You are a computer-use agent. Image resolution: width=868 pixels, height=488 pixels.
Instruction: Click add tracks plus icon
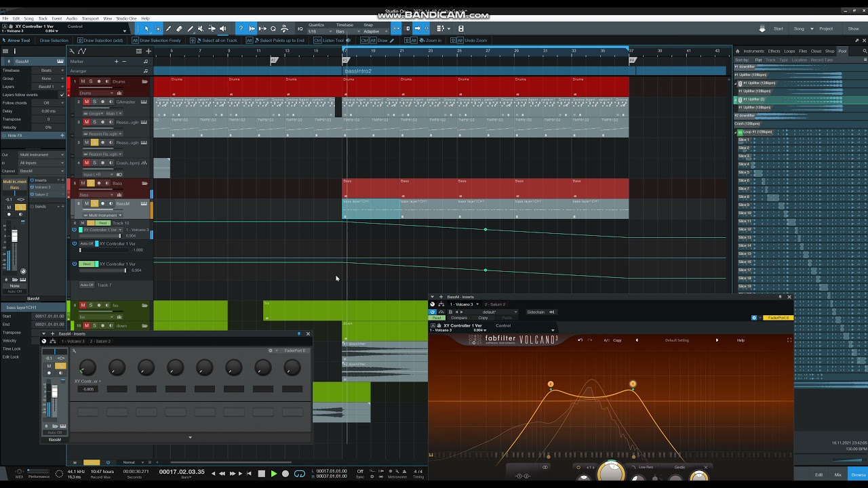click(149, 51)
